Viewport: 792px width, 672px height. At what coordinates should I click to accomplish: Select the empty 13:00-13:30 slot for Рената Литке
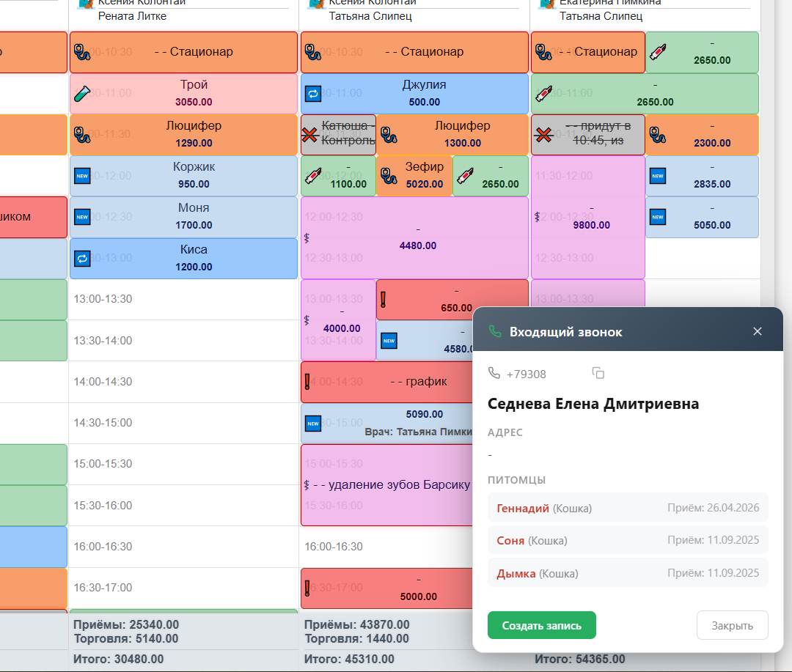183,300
